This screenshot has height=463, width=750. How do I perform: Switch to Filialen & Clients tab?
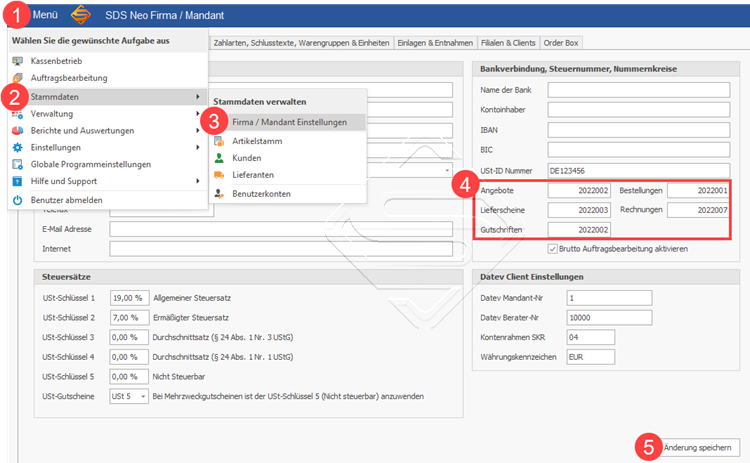click(x=508, y=43)
